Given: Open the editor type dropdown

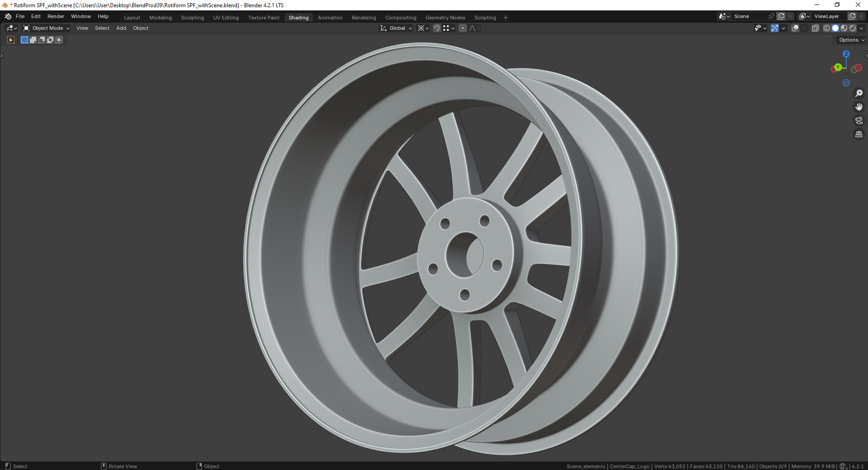Looking at the screenshot, I should point(12,28).
